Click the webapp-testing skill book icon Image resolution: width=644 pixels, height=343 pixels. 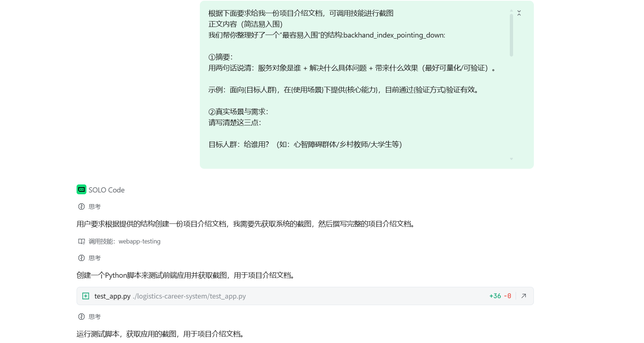(x=81, y=241)
